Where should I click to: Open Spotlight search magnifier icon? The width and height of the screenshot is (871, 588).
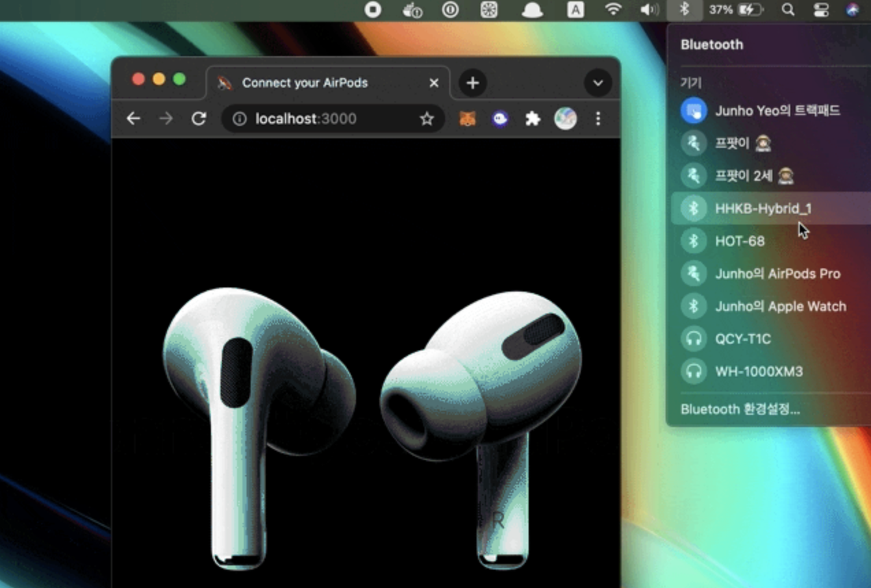tap(788, 10)
